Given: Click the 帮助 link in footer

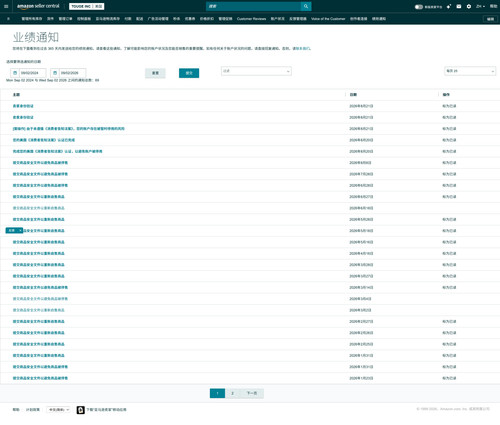Looking at the screenshot, I should coord(16,410).
